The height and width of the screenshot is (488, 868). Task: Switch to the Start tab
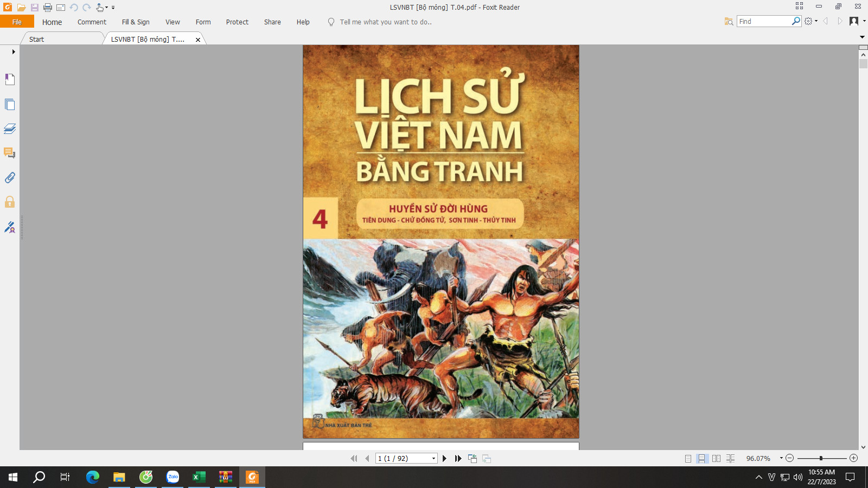tap(37, 39)
